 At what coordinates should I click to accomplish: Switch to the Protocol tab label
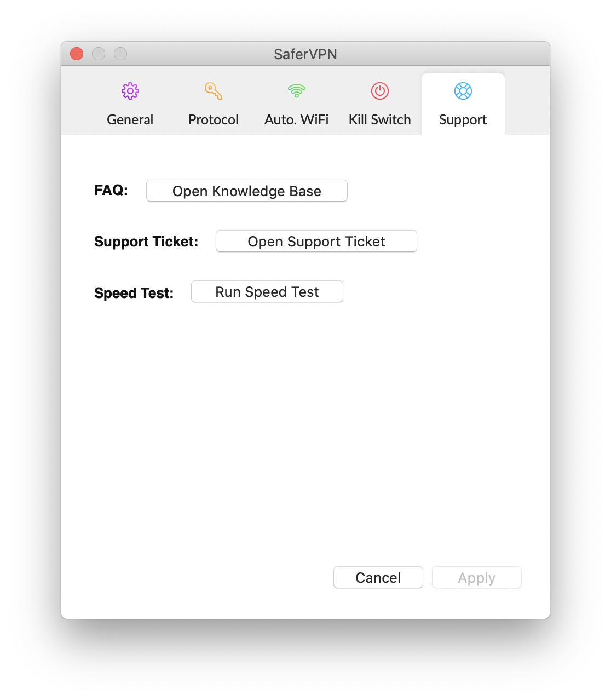(214, 119)
